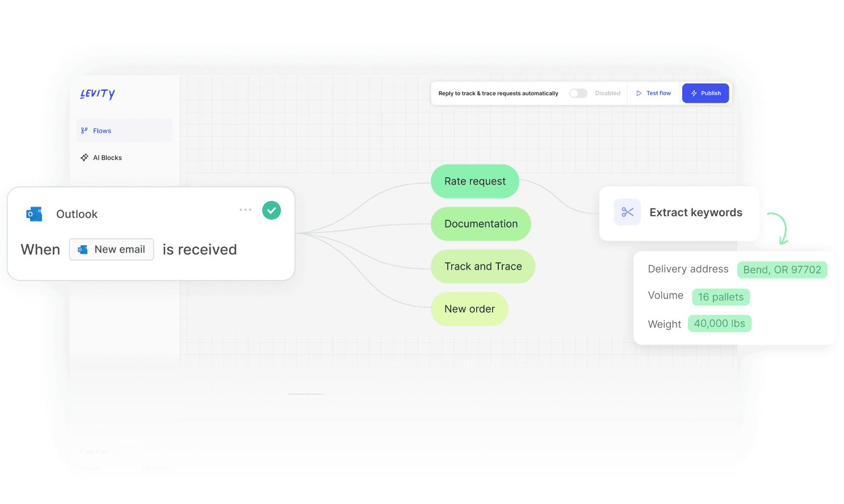The image size is (844, 504).
Task: Switch to the Flows section
Action: 102,131
